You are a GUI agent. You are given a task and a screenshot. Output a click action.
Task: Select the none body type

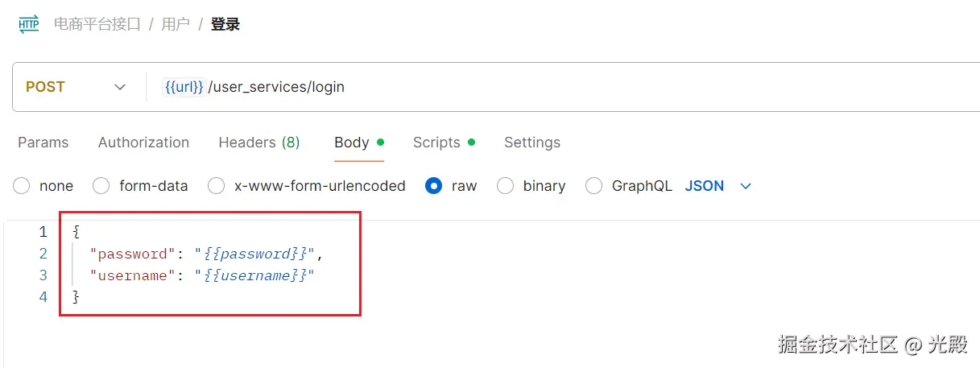(22, 186)
